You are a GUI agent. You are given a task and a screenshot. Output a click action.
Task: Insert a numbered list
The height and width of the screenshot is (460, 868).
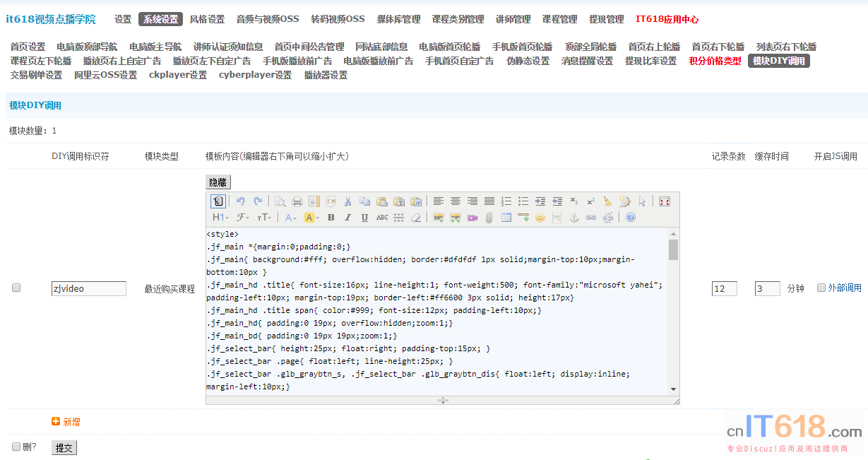point(506,201)
